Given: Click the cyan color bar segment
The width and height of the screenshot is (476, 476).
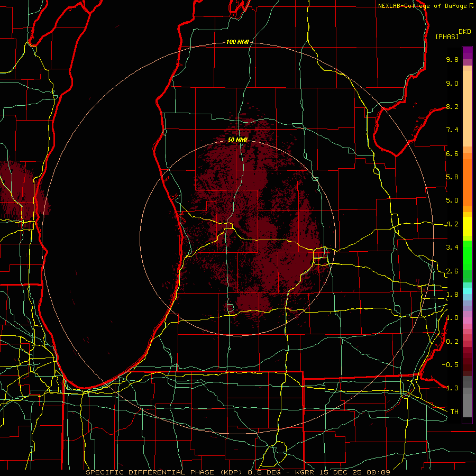Looking at the screenshot, I should [467, 291].
